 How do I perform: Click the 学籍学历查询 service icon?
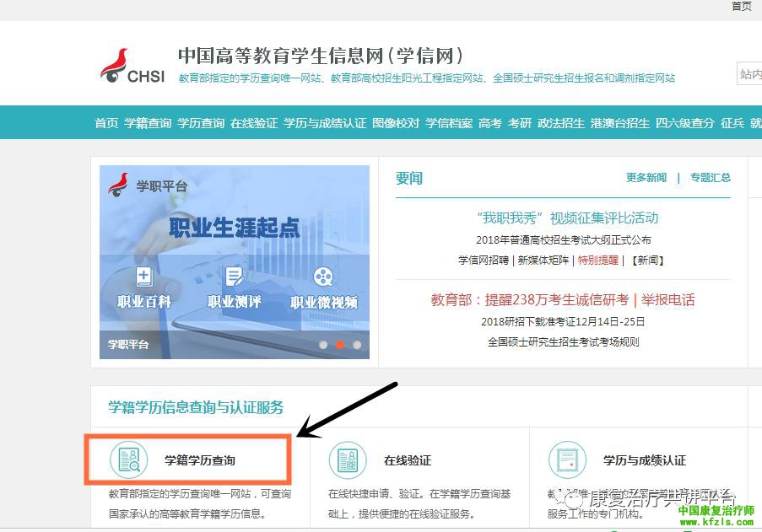[x=129, y=459]
